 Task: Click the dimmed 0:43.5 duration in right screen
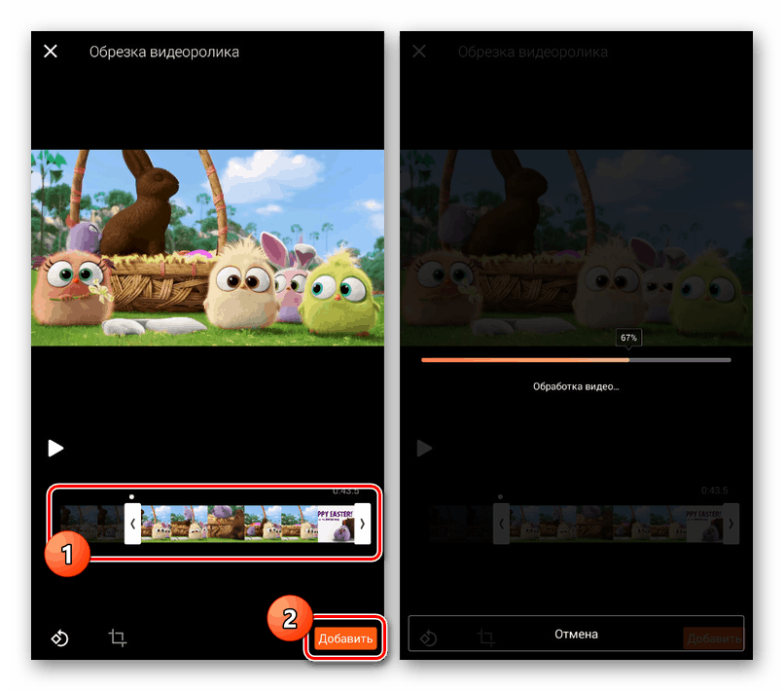tap(714, 491)
